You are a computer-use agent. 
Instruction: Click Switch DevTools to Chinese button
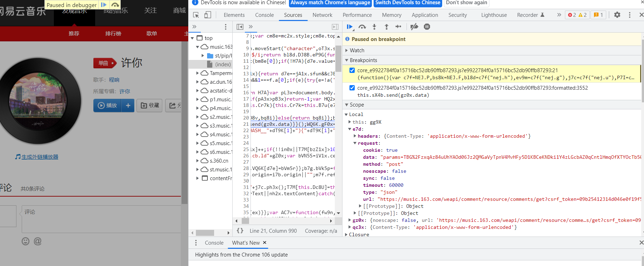pos(408,3)
